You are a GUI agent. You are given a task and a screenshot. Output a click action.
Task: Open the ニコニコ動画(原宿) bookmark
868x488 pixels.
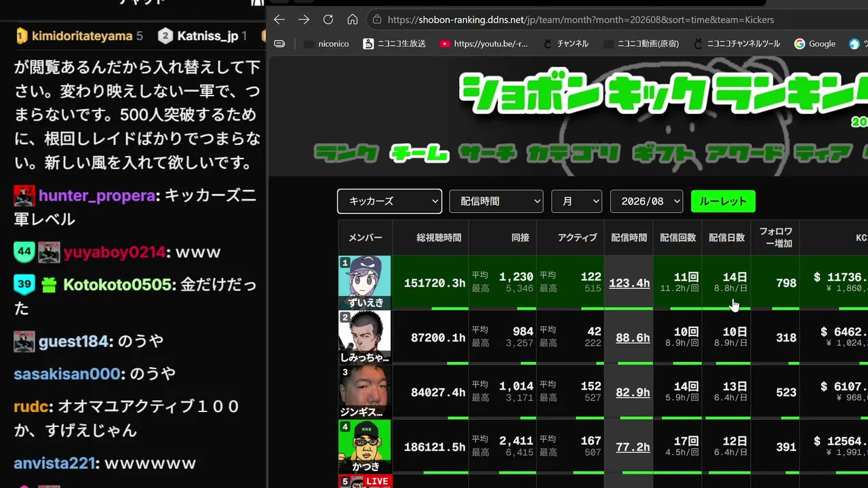641,43
